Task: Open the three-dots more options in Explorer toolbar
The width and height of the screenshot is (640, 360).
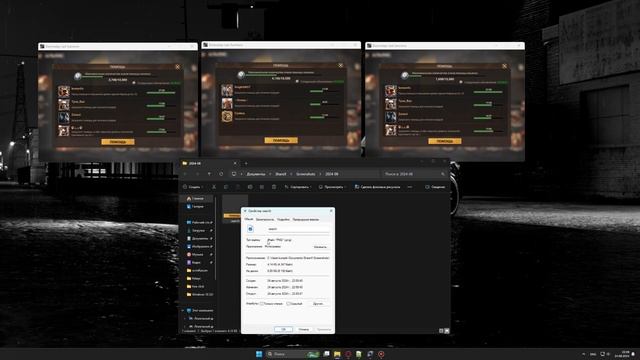Action: pyautogui.click(x=410, y=187)
